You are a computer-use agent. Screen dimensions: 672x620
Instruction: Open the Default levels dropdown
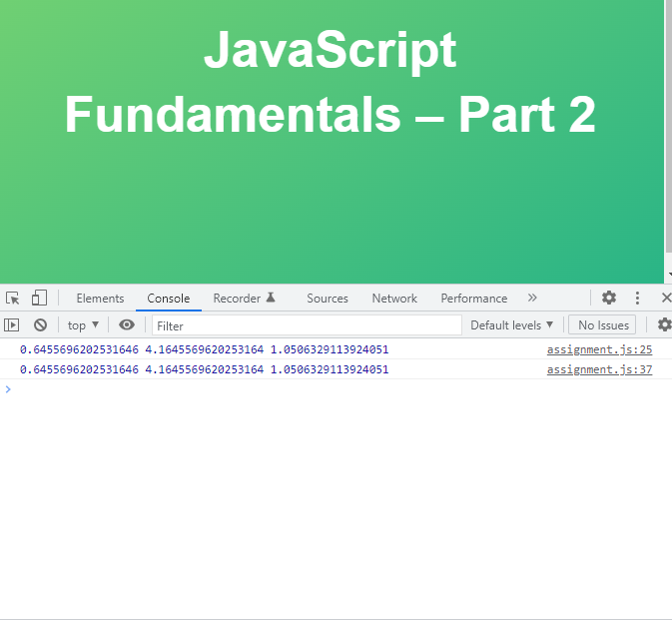click(511, 325)
